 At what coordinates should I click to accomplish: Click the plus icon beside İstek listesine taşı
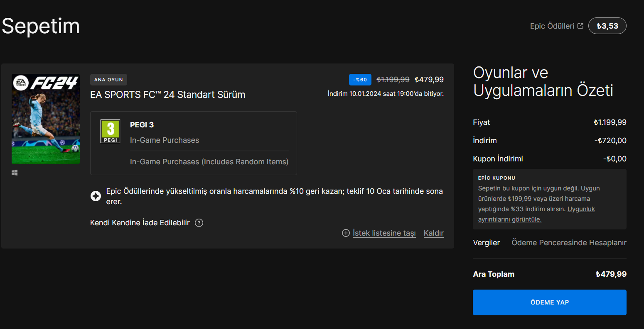pos(346,233)
